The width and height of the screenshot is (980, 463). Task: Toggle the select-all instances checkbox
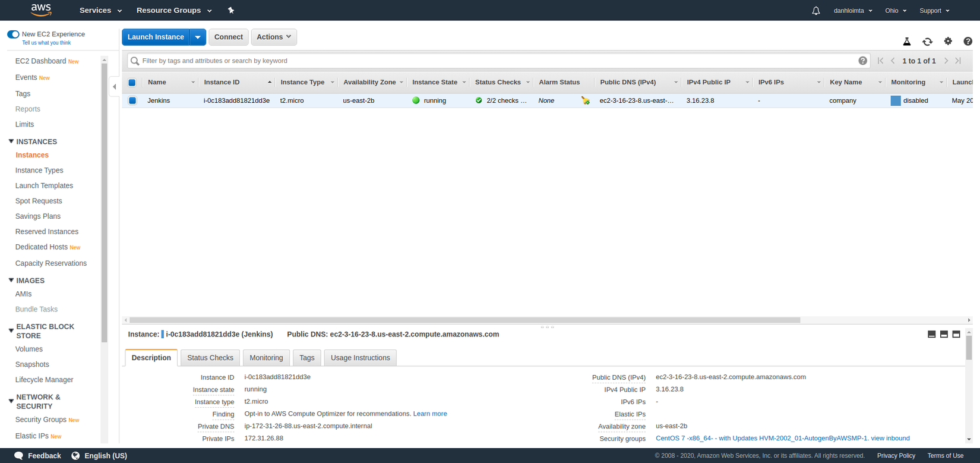(132, 83)
